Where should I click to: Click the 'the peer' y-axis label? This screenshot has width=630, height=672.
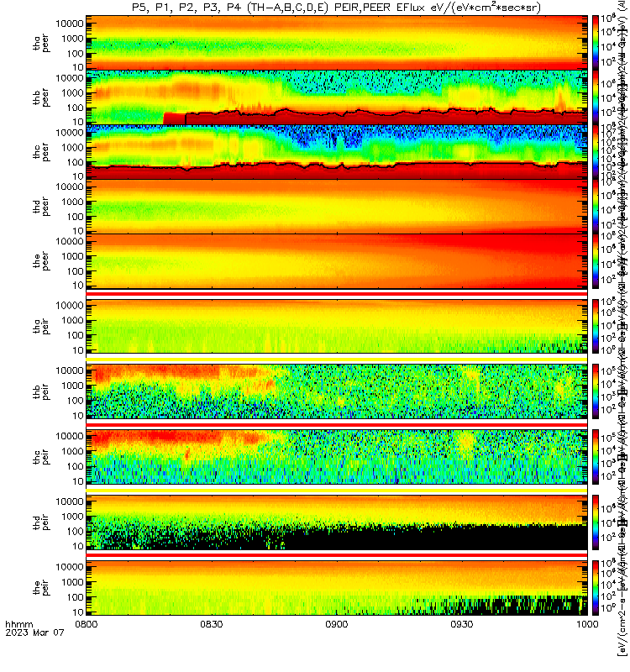[x=41, y=261]
